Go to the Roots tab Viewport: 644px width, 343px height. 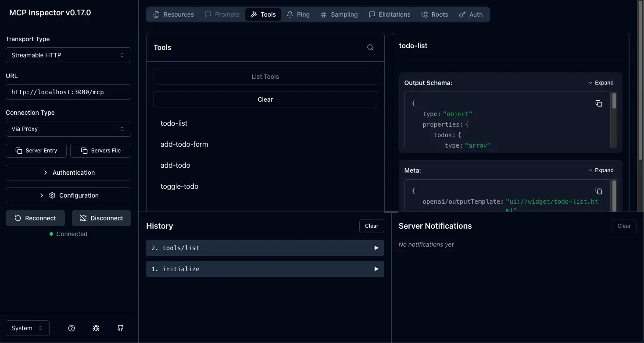click(435, 14)
